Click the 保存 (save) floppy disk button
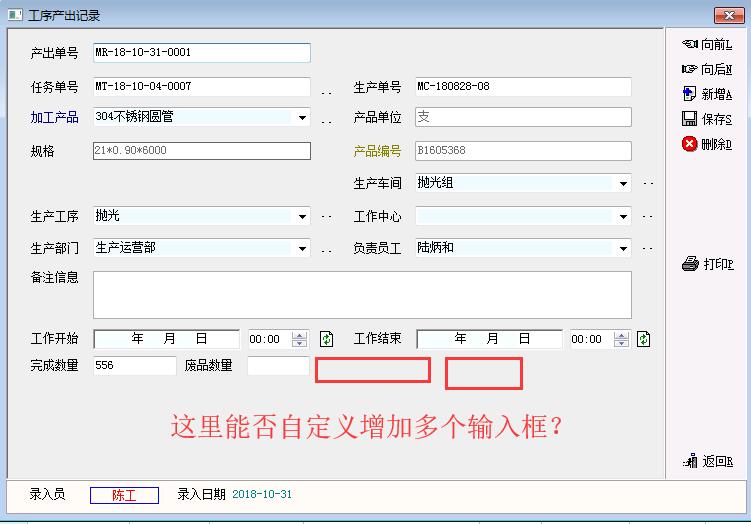The width and height of the screenshot is (751, 524). (x=706, y=119)
